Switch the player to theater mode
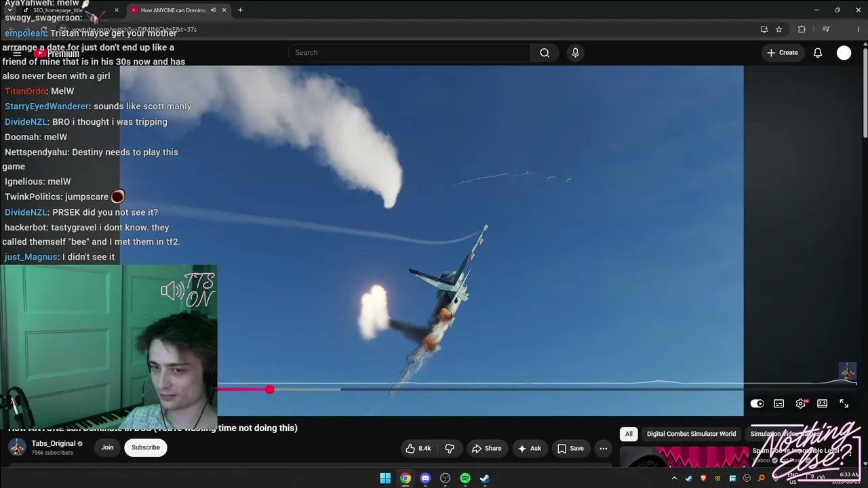868x488 pixels. click(823, 403)
